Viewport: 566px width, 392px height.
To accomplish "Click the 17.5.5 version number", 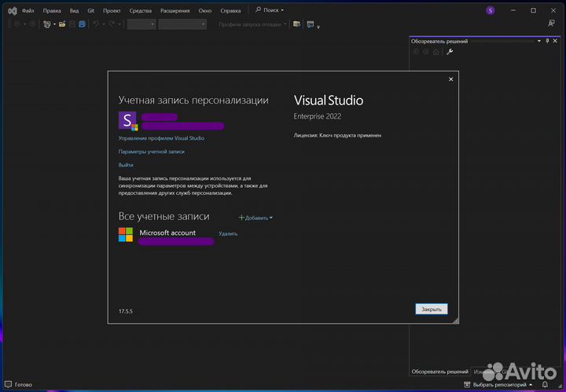I will [x=126, y=311].
